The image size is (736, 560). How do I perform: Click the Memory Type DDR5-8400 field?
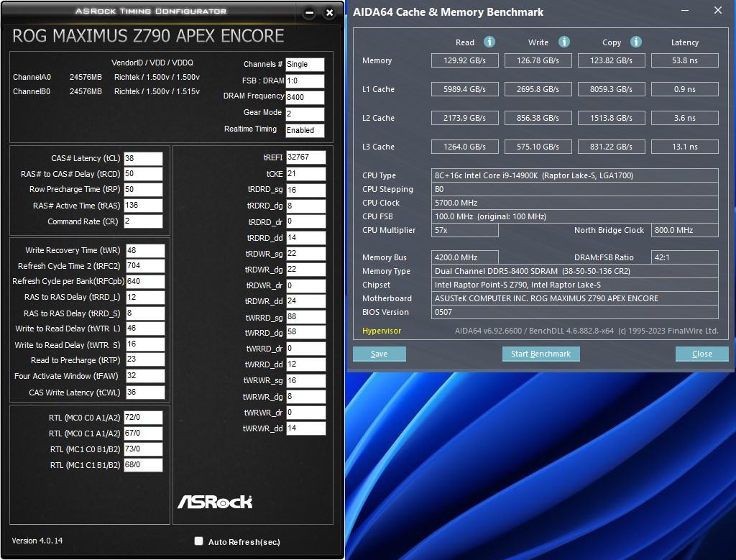click(574, 271)
